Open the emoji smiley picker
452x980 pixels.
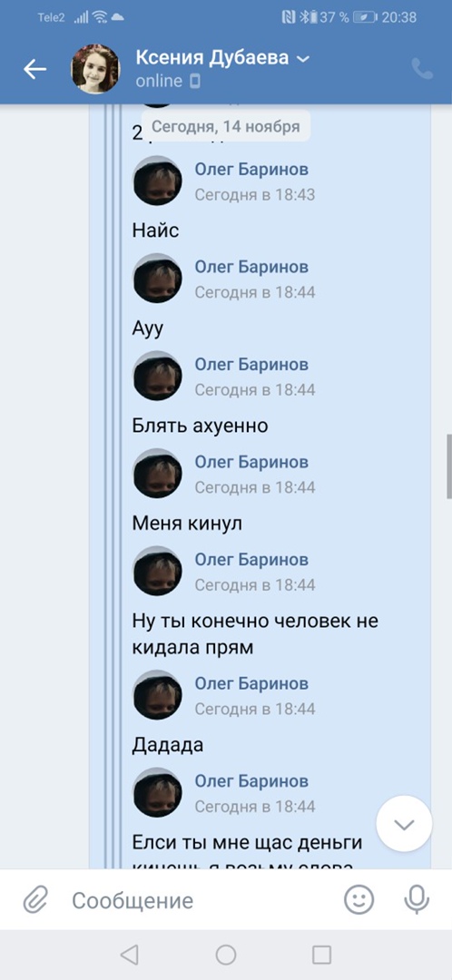[359, 900]
